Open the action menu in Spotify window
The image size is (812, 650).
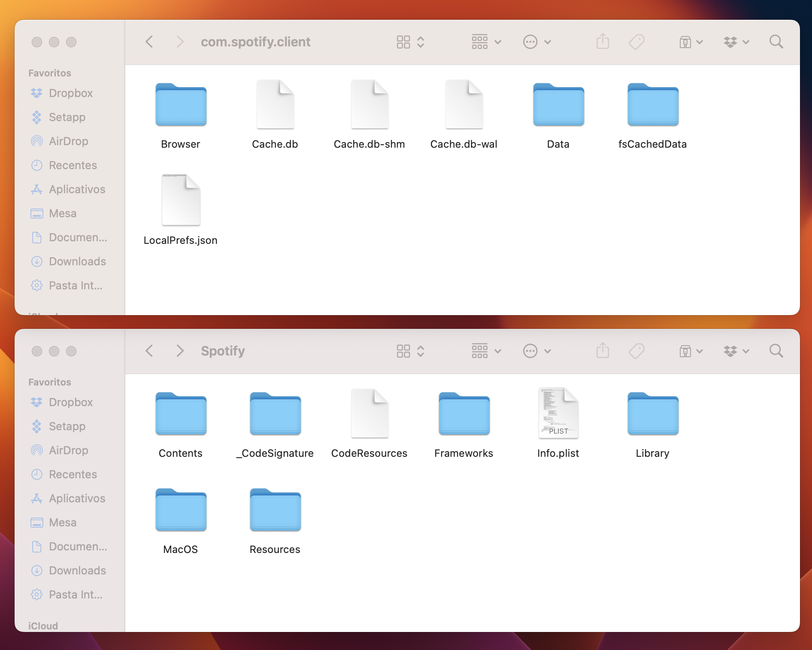pyautogui.click(x=537, y=351)
